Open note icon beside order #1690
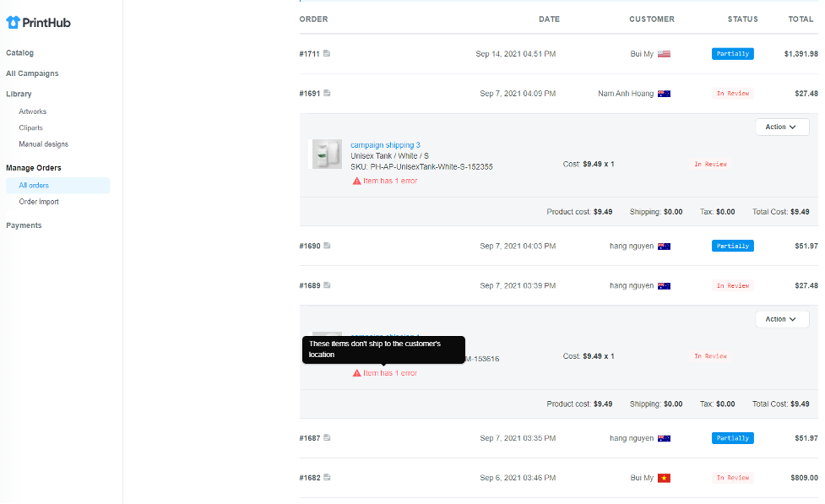This screenshot has width=825, height=504. tap(327, 246)
